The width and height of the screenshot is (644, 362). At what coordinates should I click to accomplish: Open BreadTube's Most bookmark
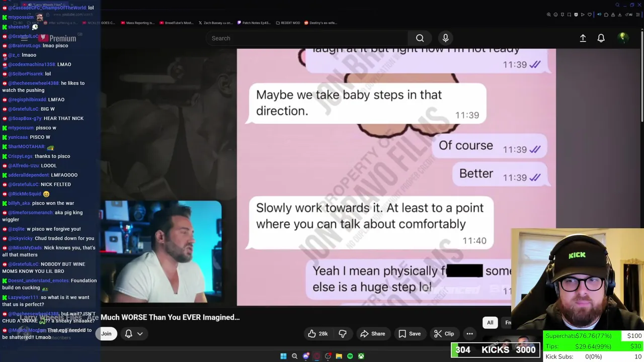177,23
